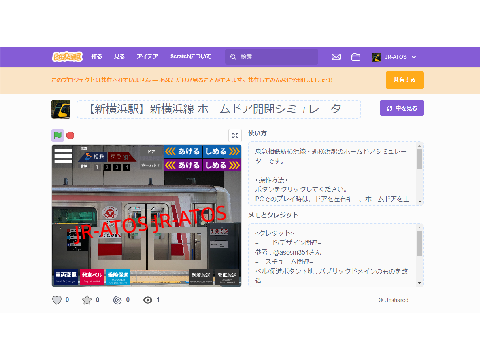The width and height of the screenshot is (480, 360).
Task: Click the purple しめる close button
Action: [x=222, y=165]
